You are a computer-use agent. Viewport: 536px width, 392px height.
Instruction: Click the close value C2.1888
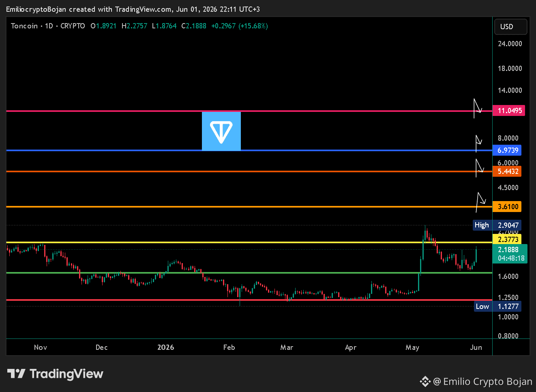pyautogui.click(x=194, y=26)
